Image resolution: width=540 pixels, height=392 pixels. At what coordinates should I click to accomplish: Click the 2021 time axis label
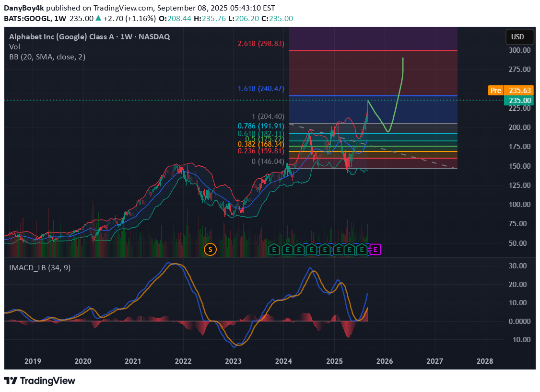(x=133, y=361)
